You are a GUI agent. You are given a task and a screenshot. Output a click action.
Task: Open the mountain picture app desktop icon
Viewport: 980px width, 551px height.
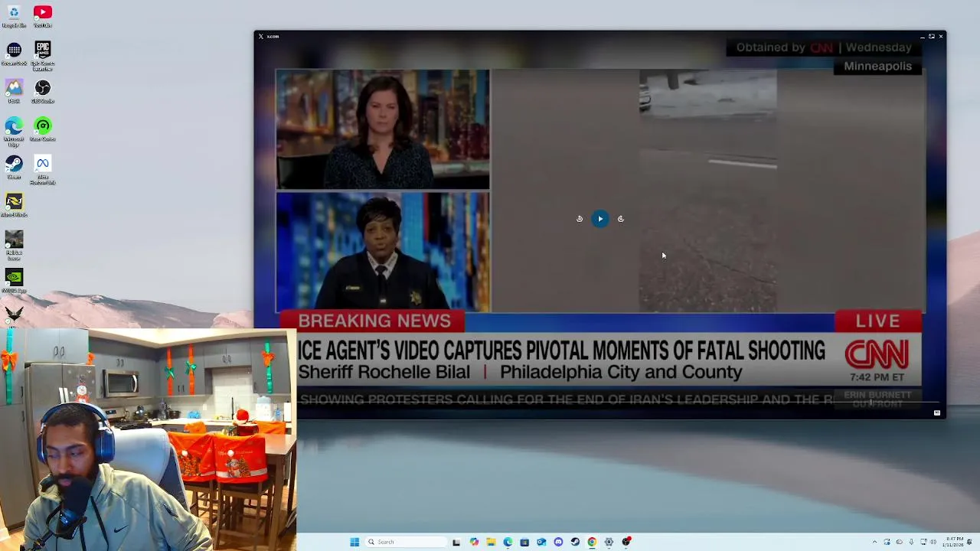(14, 90)
